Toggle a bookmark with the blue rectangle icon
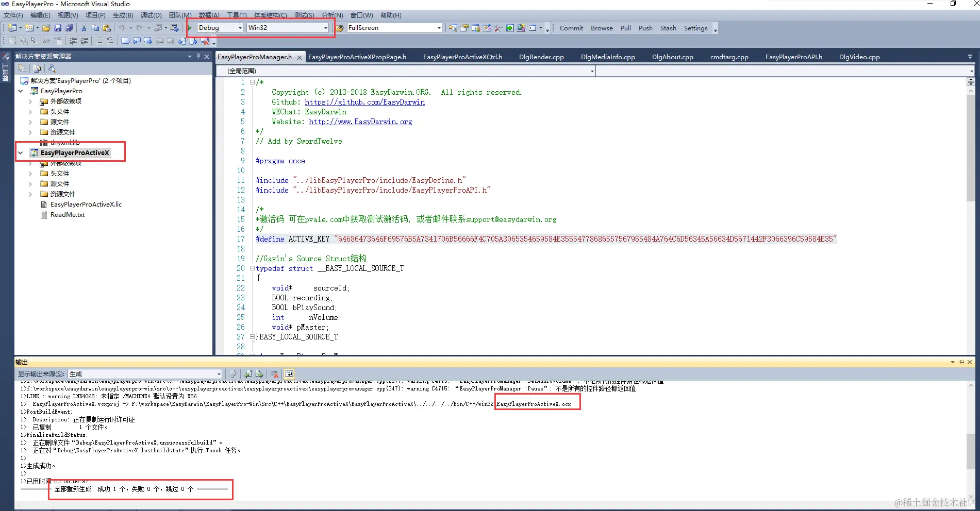980x511 pixels. (125, 41)
